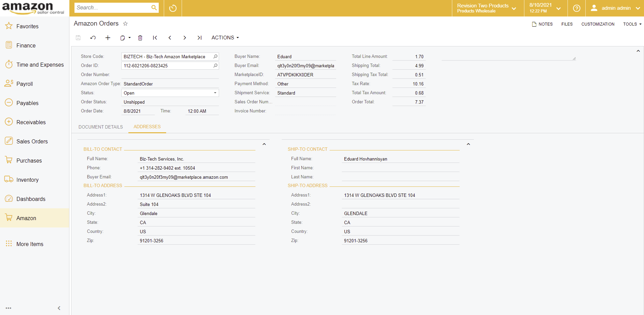Open Payroll workspace in sidebar
The image size is (644, 315).
(34, 84)
